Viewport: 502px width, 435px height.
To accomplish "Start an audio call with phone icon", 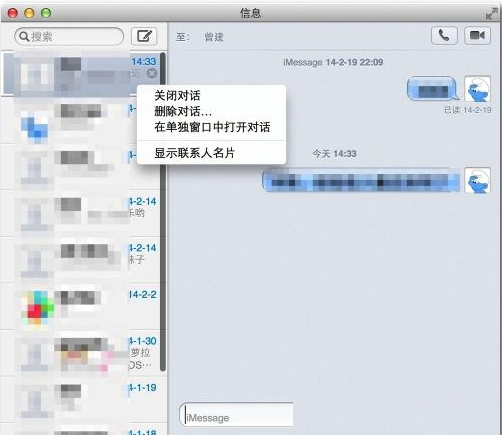I will (444, 35).
